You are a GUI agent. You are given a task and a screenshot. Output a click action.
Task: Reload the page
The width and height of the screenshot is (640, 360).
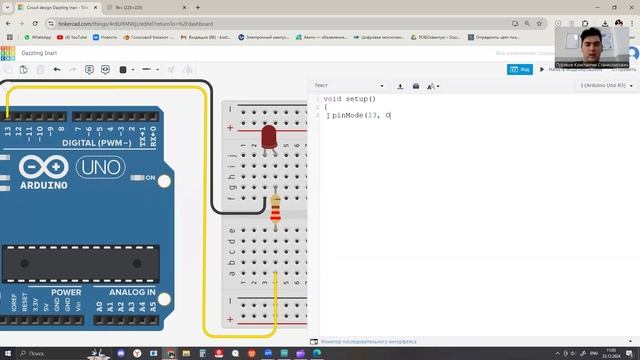[x=35, y=24]
